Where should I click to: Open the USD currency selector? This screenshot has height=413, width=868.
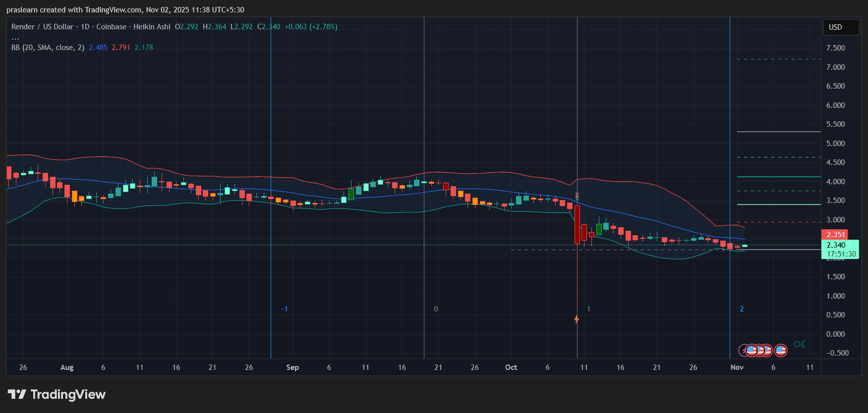click(x=840, y=27)
